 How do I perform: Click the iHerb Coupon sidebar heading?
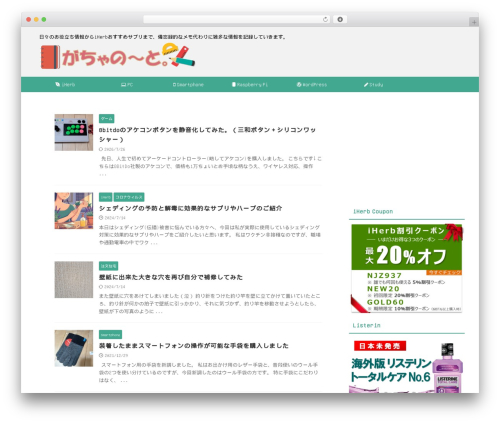[373, 211]
